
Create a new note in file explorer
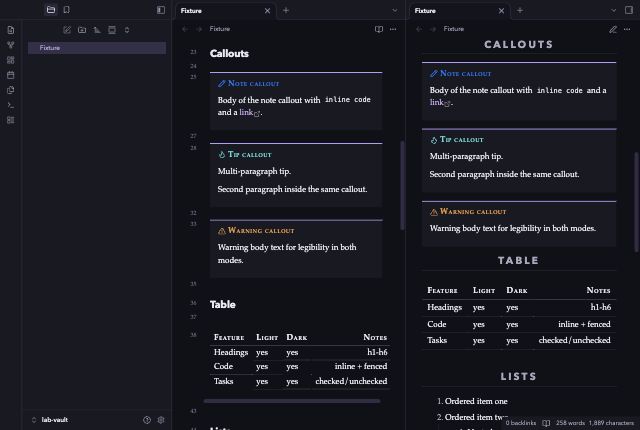pos(67,30)
